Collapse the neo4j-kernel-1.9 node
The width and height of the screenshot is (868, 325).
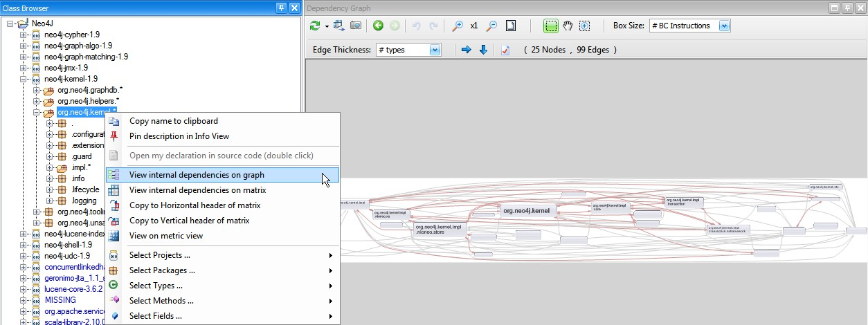coord(24,79)
